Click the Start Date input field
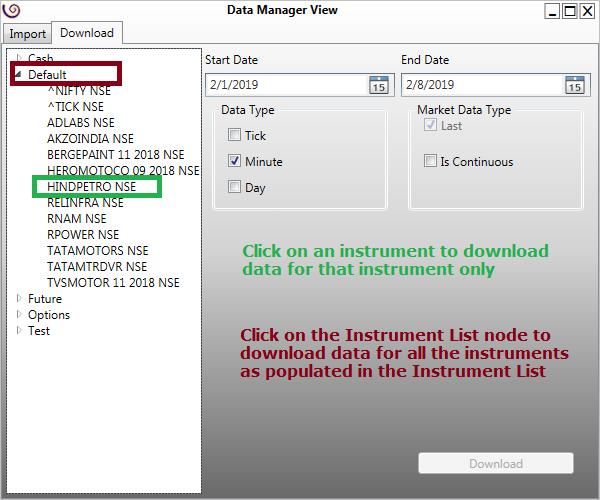Screen dimensions: 600x500 pos(285,85)
